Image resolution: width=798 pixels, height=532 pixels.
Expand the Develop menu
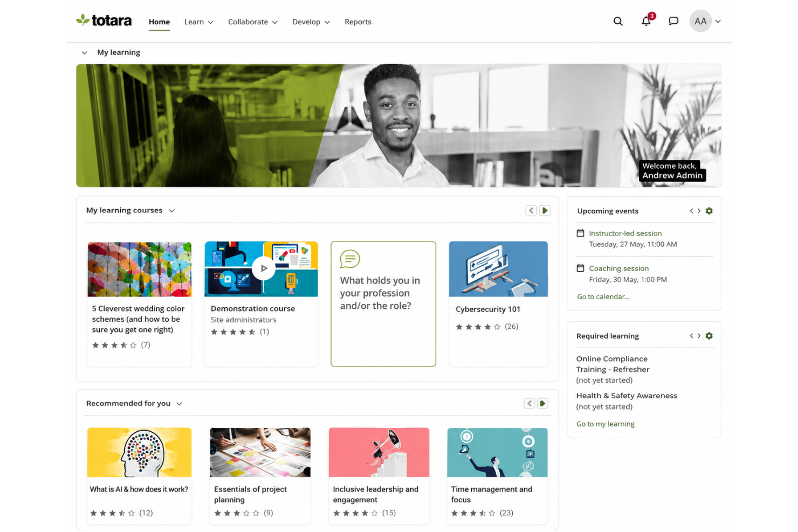click(311, 22)
